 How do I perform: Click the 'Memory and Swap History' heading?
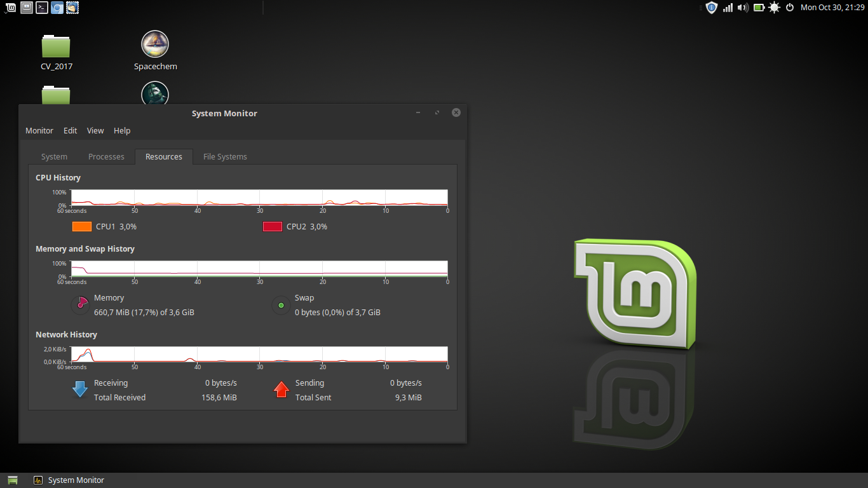85,248
